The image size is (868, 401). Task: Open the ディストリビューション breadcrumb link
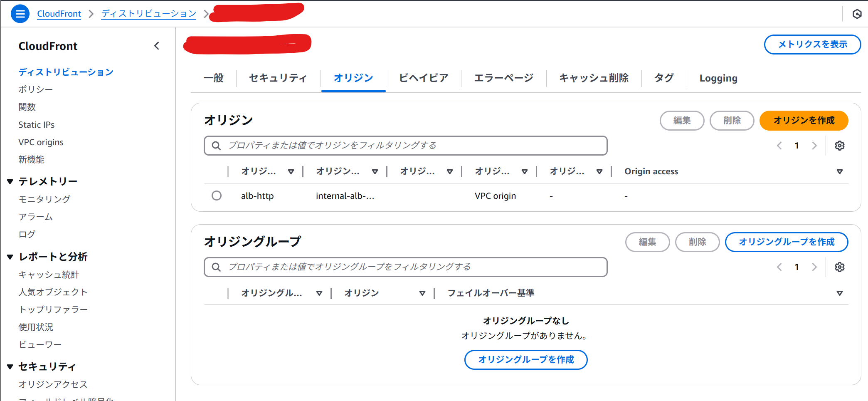point(149,14)
